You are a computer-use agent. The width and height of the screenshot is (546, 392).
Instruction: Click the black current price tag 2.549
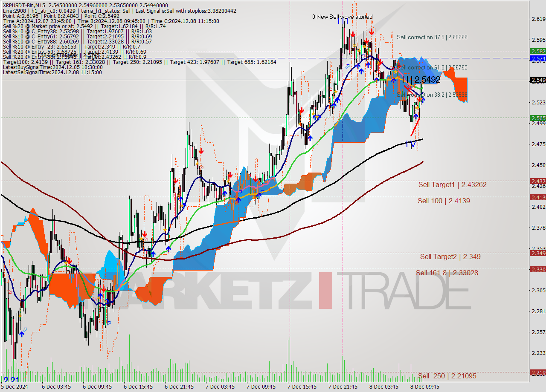[x=537, y=80]
